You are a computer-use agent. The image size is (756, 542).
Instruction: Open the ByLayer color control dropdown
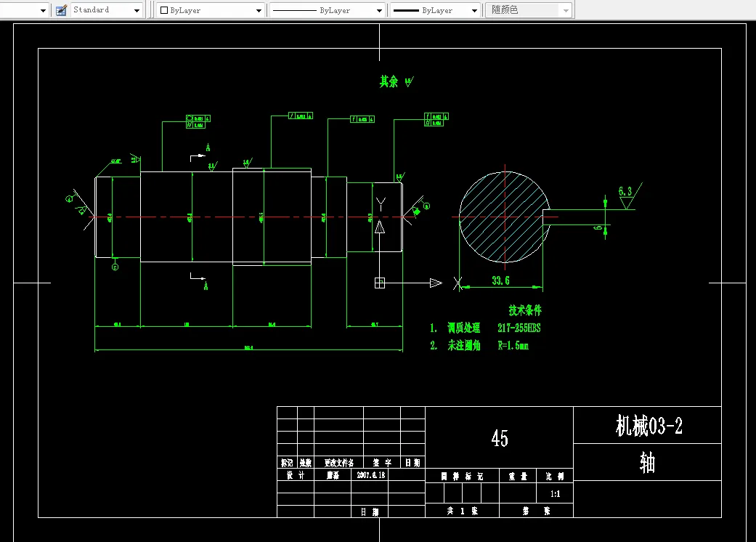(259, 10)
